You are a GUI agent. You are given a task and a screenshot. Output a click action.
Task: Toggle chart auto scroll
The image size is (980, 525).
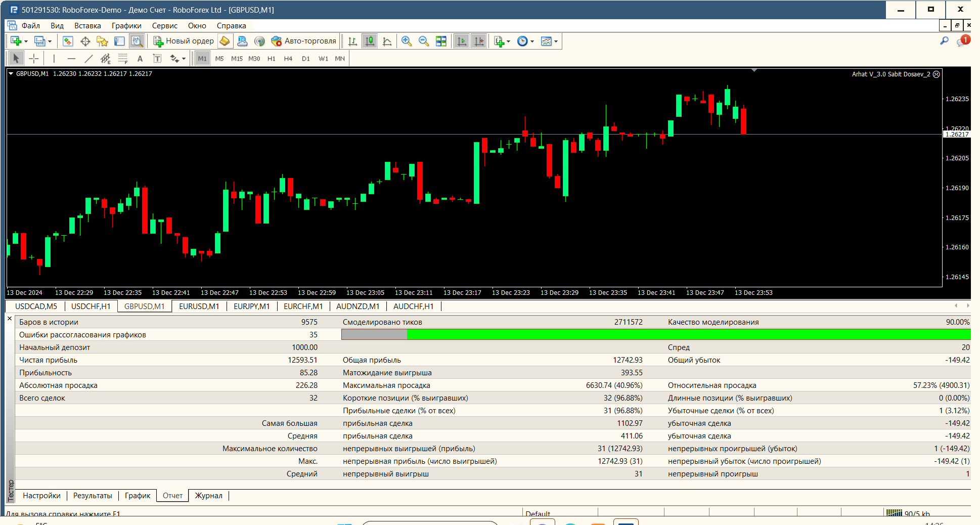462,41
